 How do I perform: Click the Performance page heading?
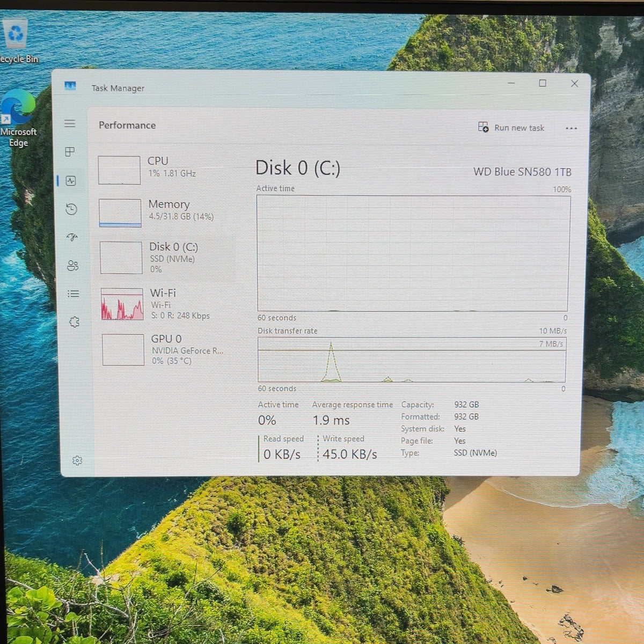point(127,125)
